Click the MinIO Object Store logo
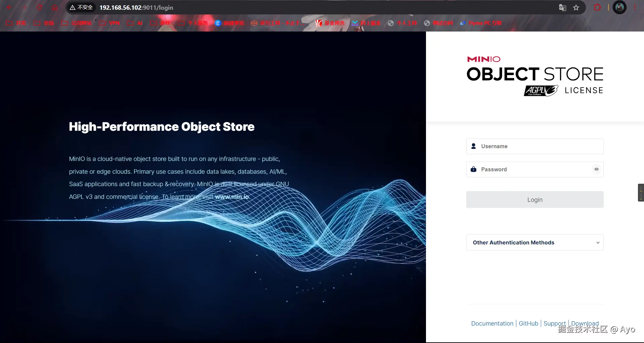 (x=535, y=76)
